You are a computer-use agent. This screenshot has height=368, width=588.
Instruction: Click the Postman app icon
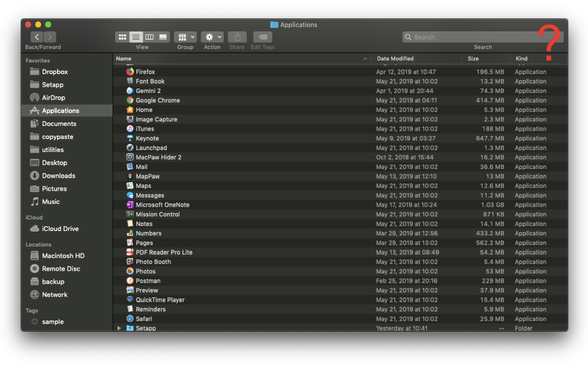coord(130,281)
